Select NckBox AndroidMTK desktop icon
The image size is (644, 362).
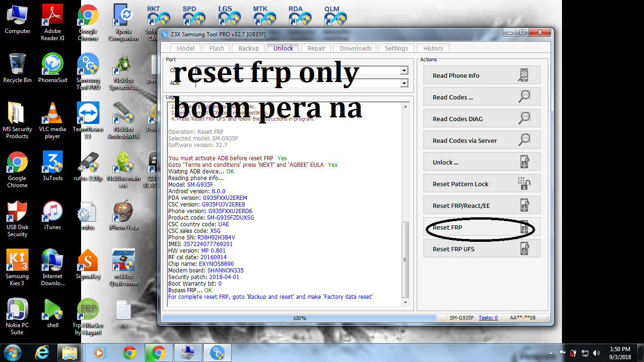point(124,121)
